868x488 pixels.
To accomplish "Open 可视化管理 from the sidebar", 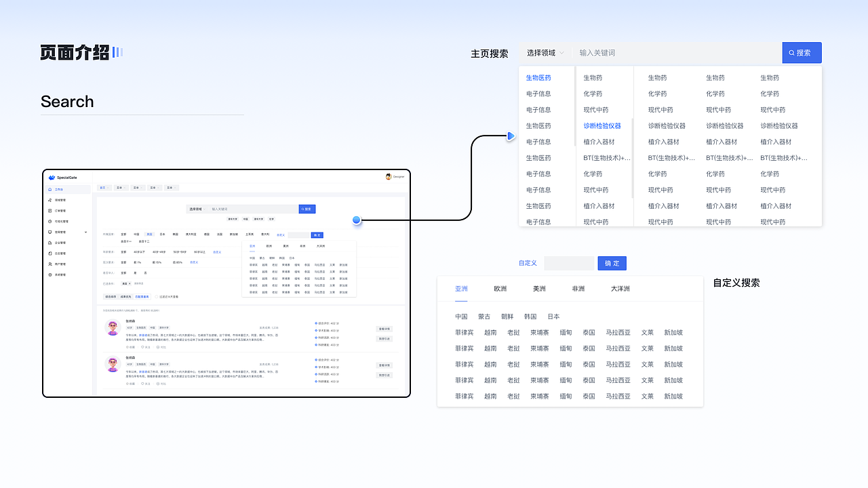I will point(50,221).
